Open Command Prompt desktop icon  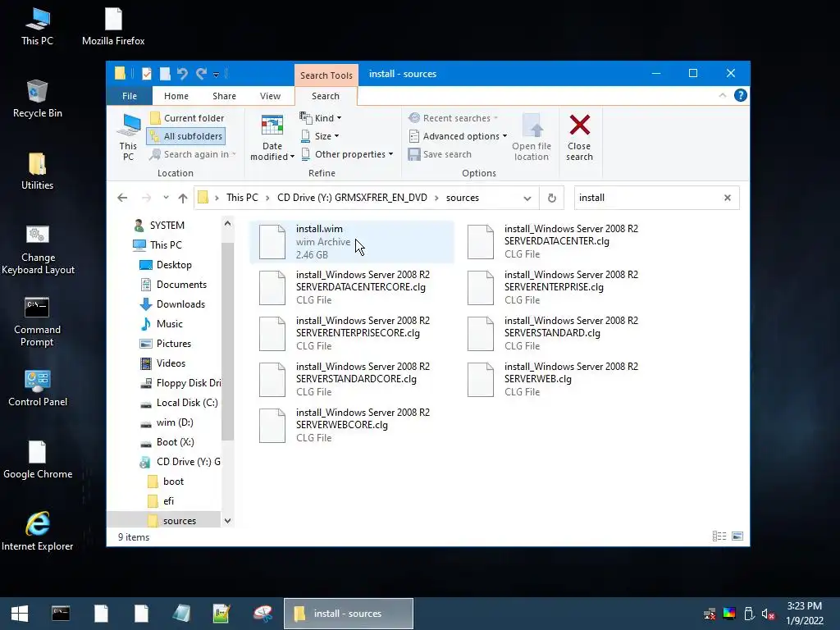pyautogui.click(x=37, y=322)
